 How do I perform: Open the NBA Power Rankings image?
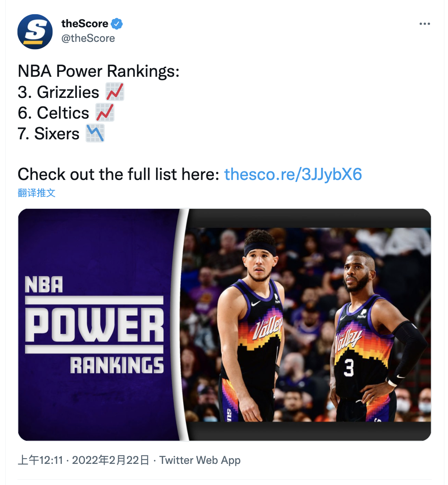tap(224, 325)
